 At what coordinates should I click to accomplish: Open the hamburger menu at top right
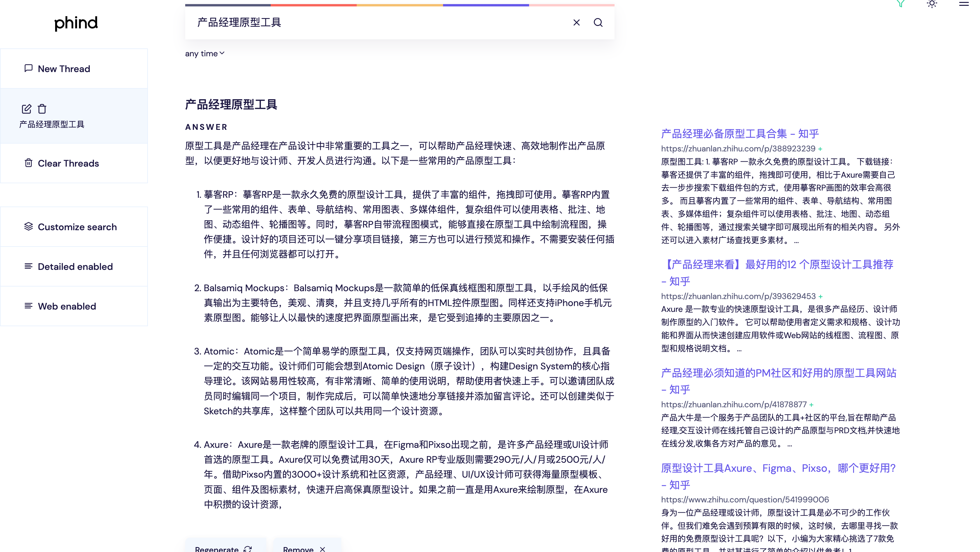[964, 4]
